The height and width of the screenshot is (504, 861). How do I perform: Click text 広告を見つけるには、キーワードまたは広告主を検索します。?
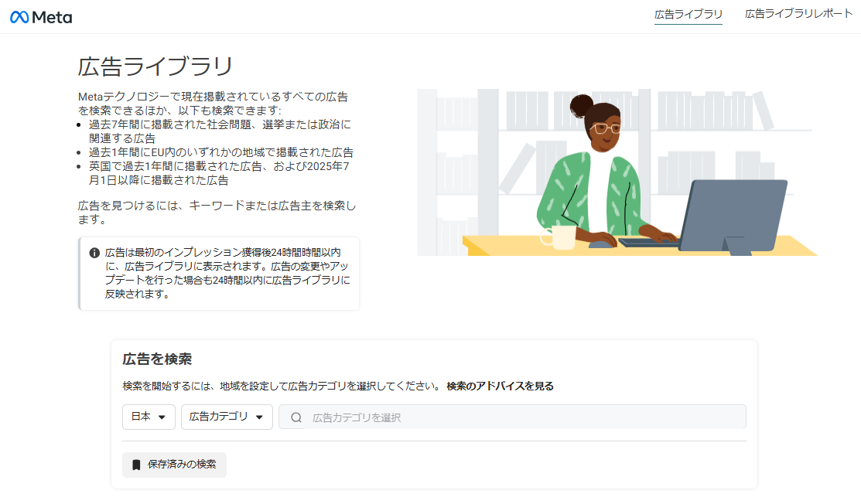(217, 213)
